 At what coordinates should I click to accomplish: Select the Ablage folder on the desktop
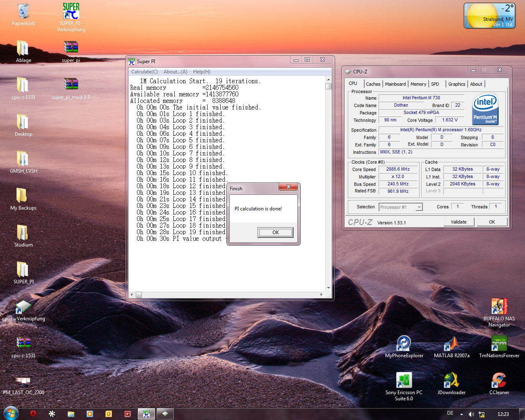[23, 48]
